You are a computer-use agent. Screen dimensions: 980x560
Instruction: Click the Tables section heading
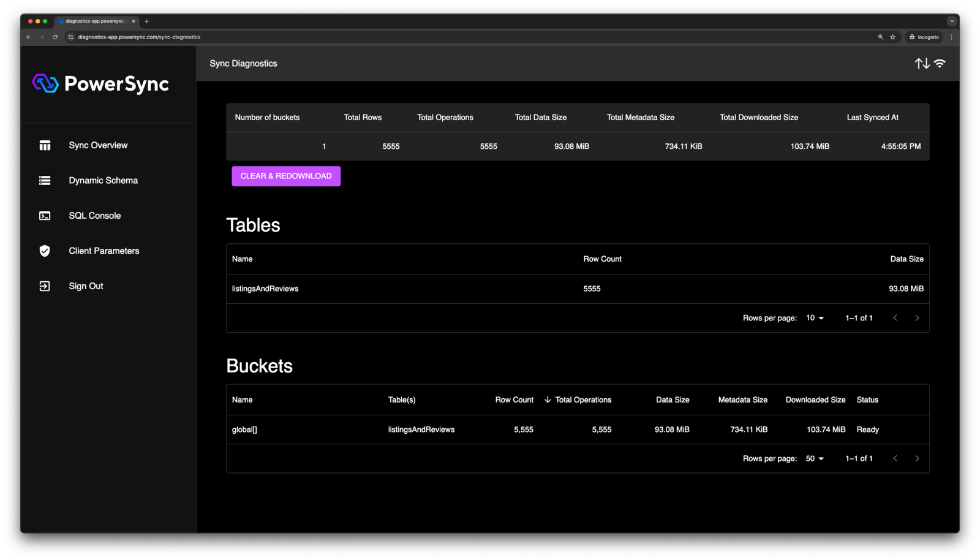[x=253, y=225]
